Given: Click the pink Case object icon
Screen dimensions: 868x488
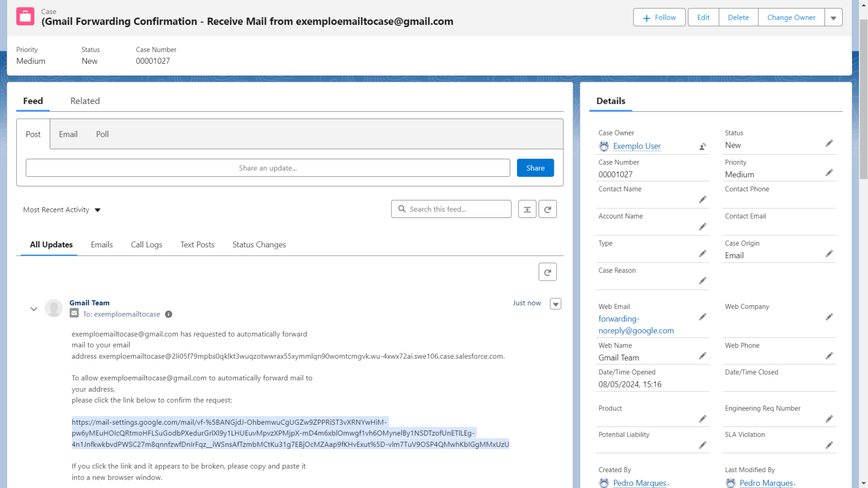Looking at the screenshot, I should pos(25,16).
